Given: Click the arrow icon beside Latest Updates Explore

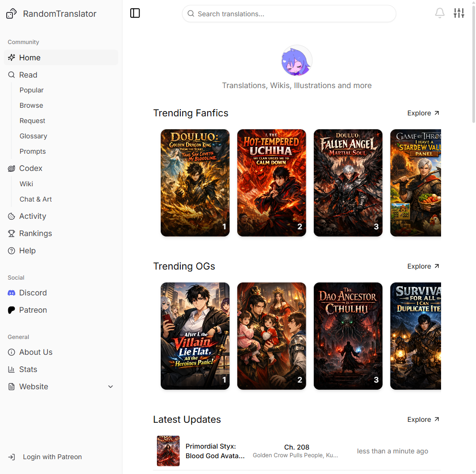Looking at the screenshot, I should (437, 419).
